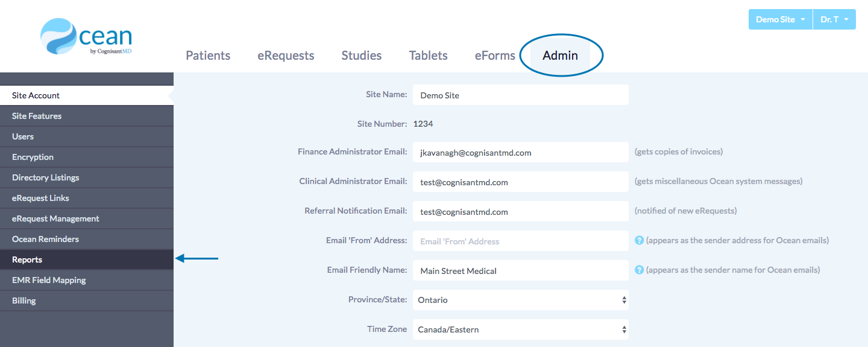
Task: Click the Ocean logo
Action: click(86, 37)
